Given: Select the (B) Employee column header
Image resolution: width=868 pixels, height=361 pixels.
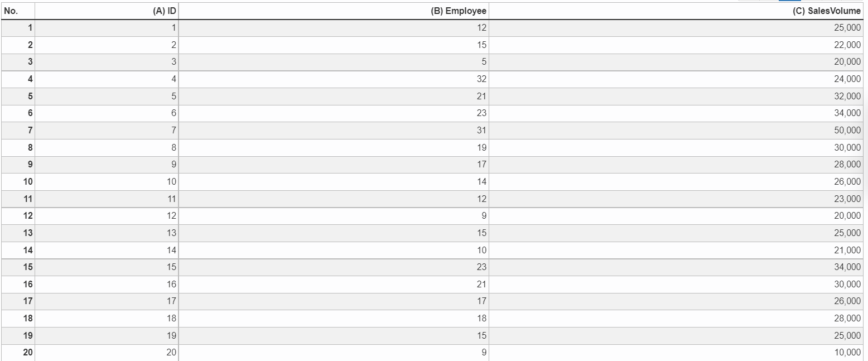Looking at the screenshot, I should (334, 11).
